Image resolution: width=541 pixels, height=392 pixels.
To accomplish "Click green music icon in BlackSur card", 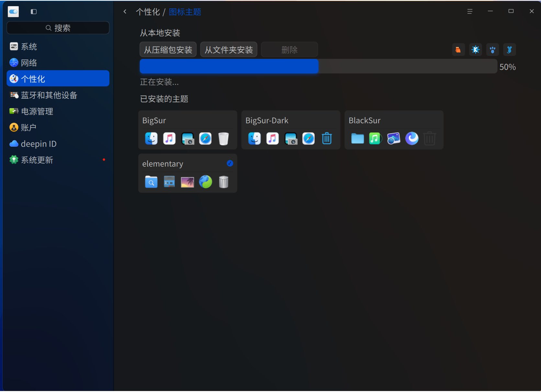I will 376,139.
